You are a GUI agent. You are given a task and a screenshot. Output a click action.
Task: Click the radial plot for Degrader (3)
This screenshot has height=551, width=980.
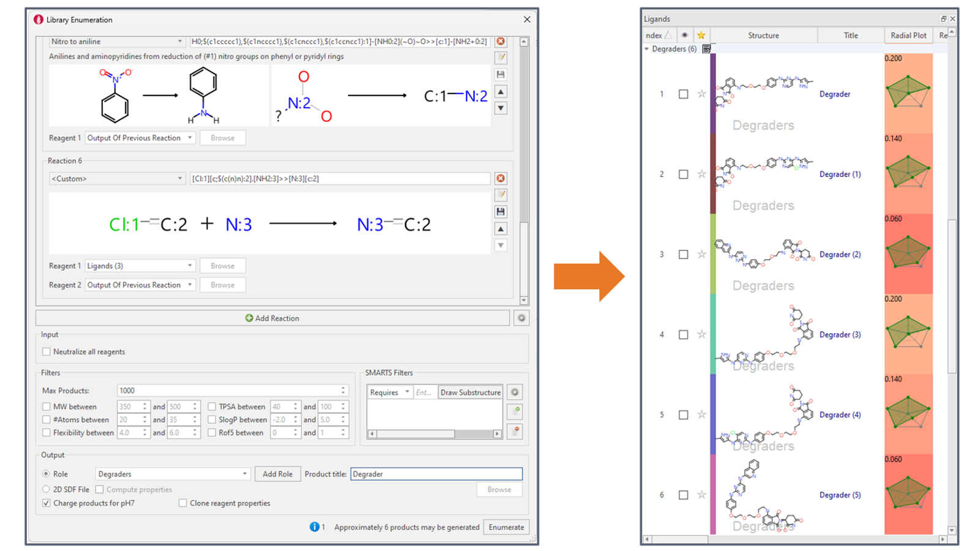(x=908, y=332)
